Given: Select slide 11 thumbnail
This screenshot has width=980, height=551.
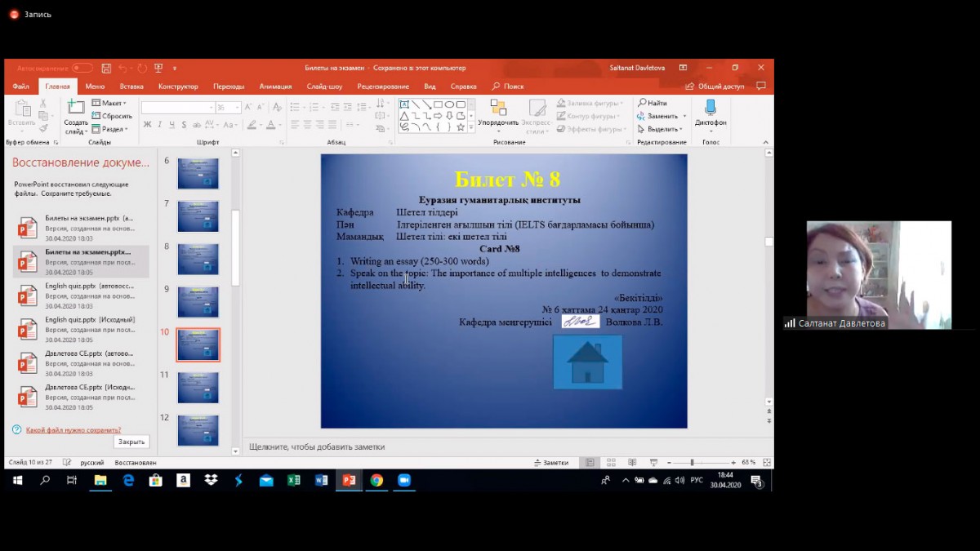Looking at the screenshot, I should click(x=198, y=388).
